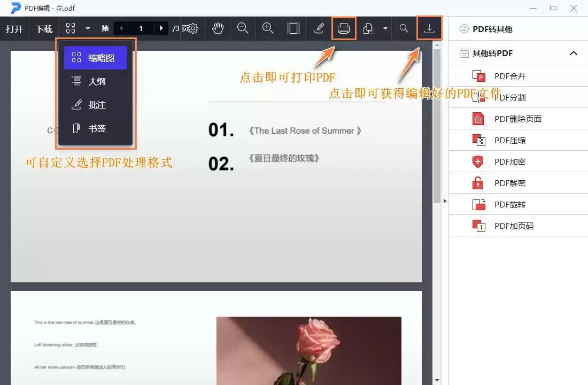Select 缩略图 in the view panel

(x=95, y=58)
